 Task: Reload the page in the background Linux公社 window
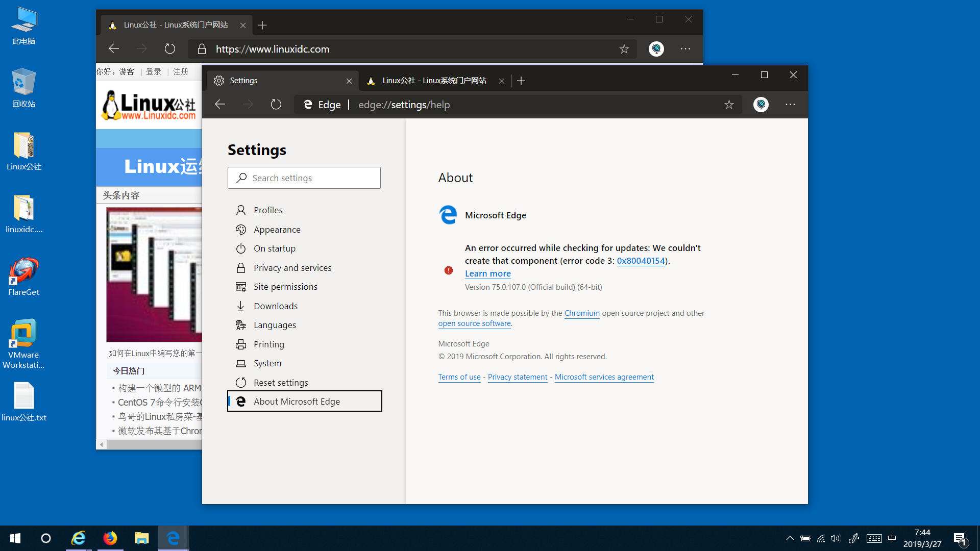170,49
